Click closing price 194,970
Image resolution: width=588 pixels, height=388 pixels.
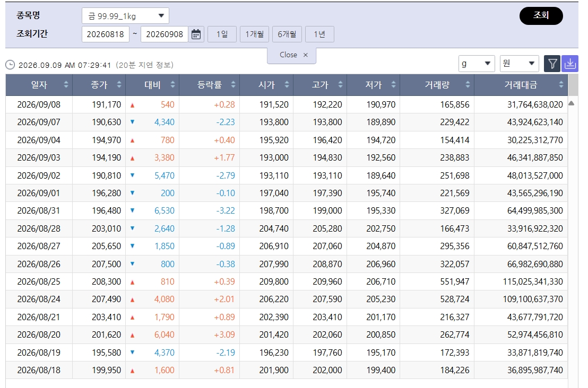[x=107, y=140]
